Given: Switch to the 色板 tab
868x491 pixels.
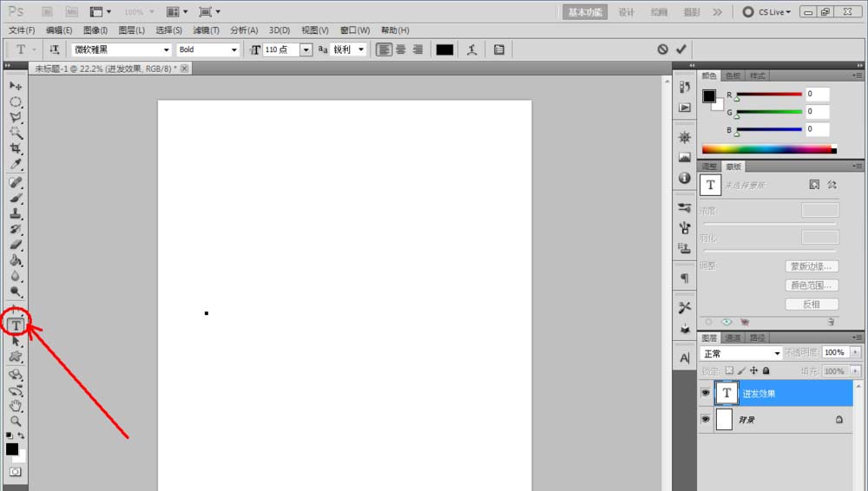Looking at the screenshot, I should (x=733, y=75).
